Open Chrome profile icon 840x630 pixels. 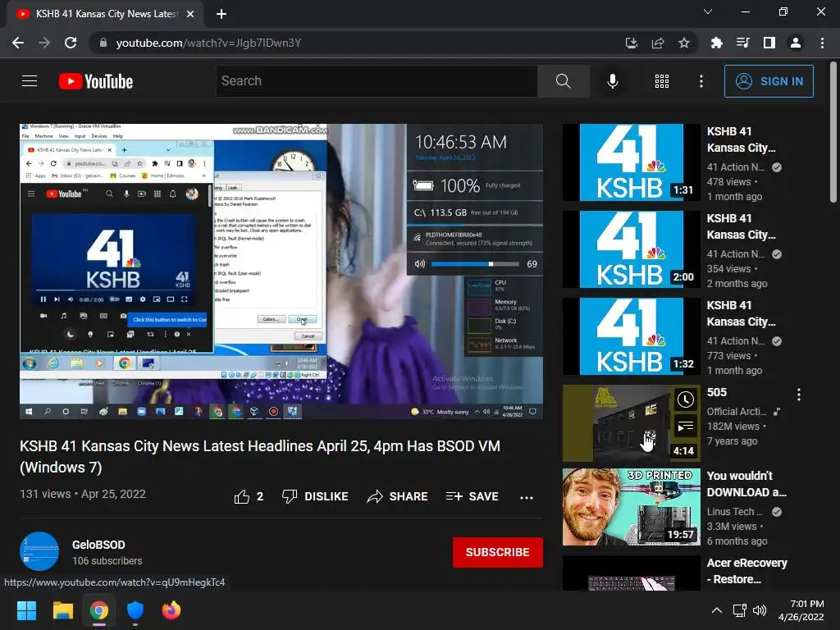pyautogui.click(x=796, y=43)
